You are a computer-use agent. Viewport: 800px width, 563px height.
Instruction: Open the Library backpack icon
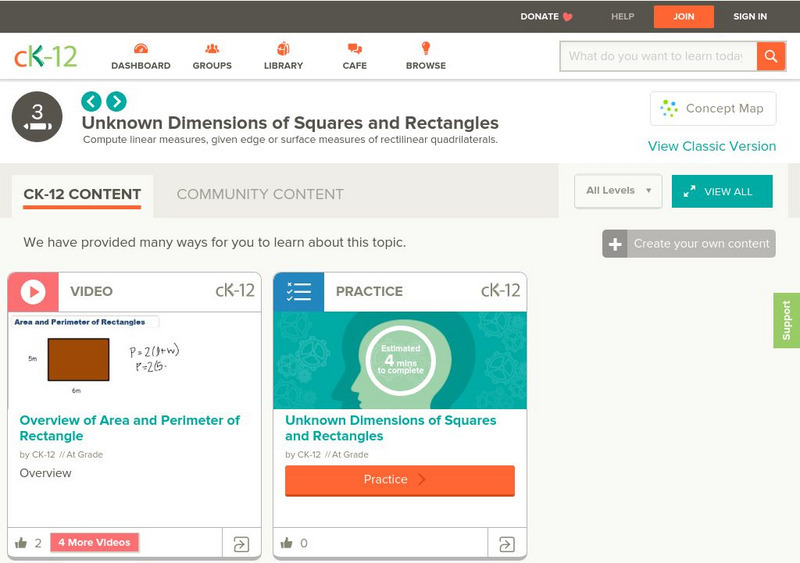coord(283,49)
